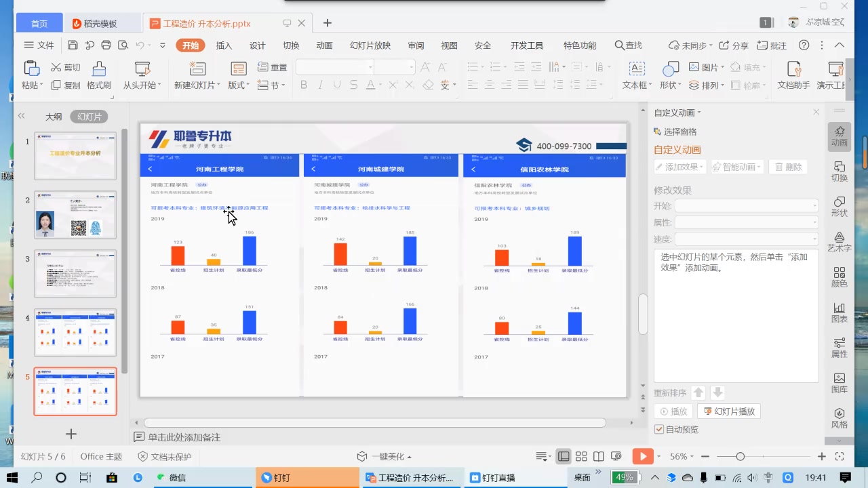Image resolution: width=868 pixels, height=488 pixels.
Task: Collapse the ribbon with the caret
Action: tap(840, 45)
